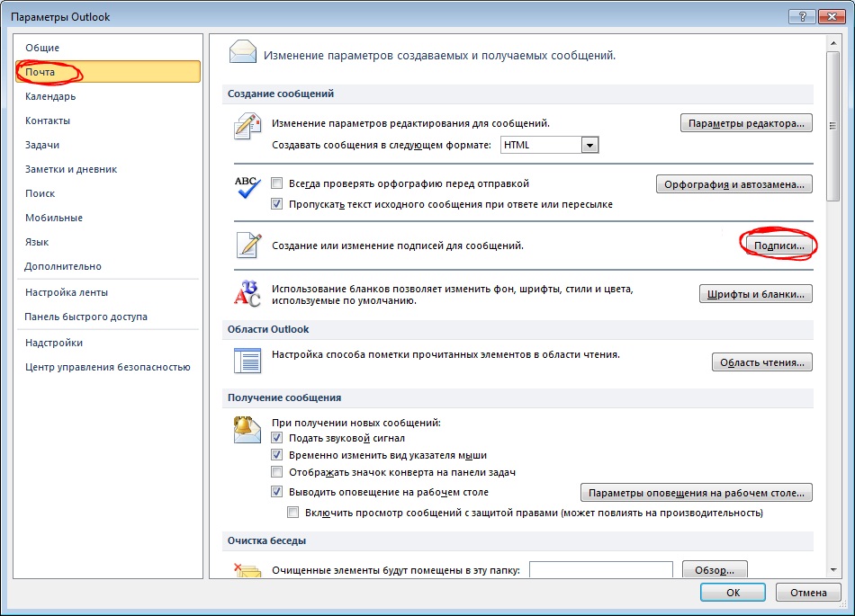This screenshot has width=855, height=616.
Task: Open the Календарь settings
Action: click(107, 96)
